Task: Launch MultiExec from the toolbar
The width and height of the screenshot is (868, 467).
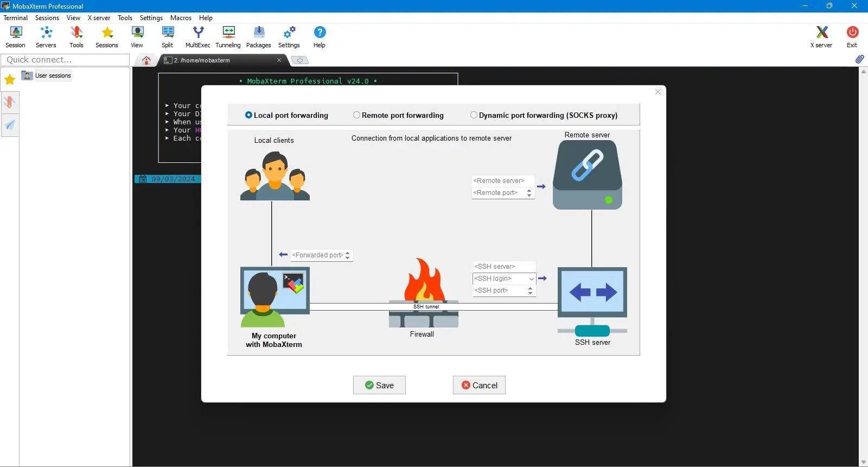Action: tap(198, 37)
